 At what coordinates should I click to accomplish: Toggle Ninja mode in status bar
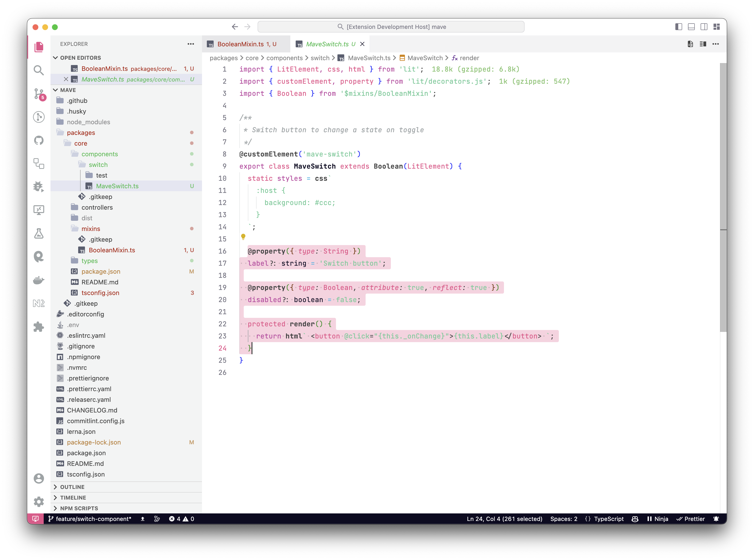[658, 519]
